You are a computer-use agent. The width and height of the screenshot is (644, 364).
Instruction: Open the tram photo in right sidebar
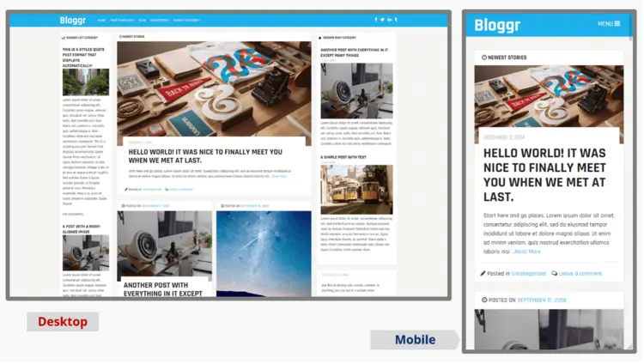point(356,190)
